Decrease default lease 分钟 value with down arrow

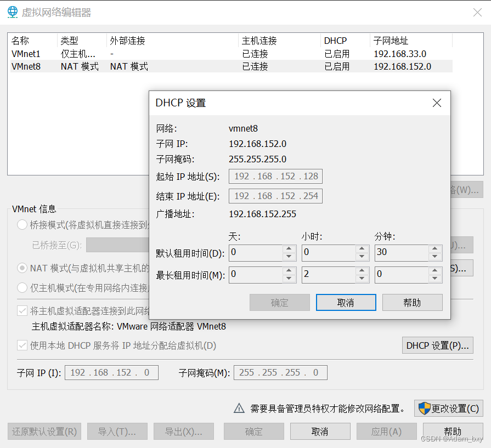pos(435,257)
